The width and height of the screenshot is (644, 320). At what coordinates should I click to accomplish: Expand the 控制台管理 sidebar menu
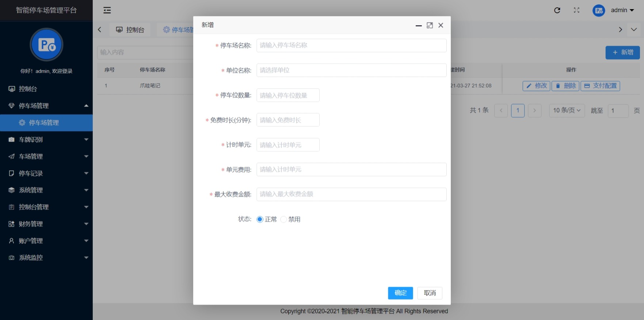(x=86, y=207)
